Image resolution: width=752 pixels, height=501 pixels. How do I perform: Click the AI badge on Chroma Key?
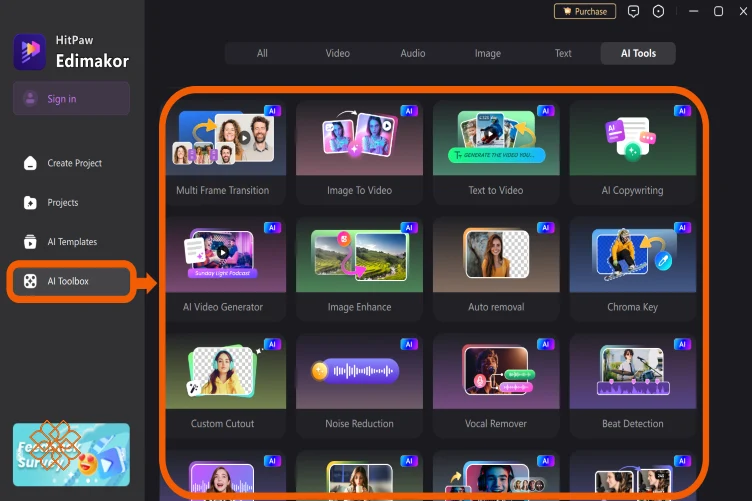pyautogui.click(x=682, y=227)
